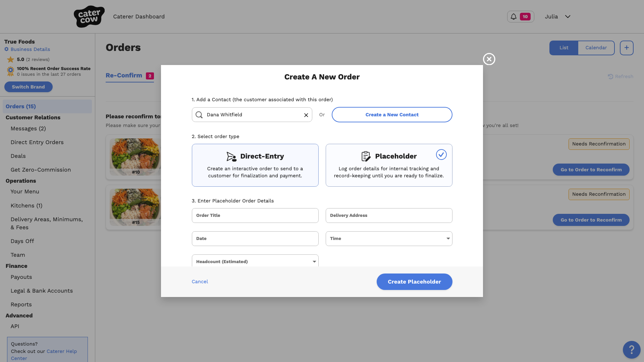
Task: Click the Business Details gear icon
Action: pos(6,49)
